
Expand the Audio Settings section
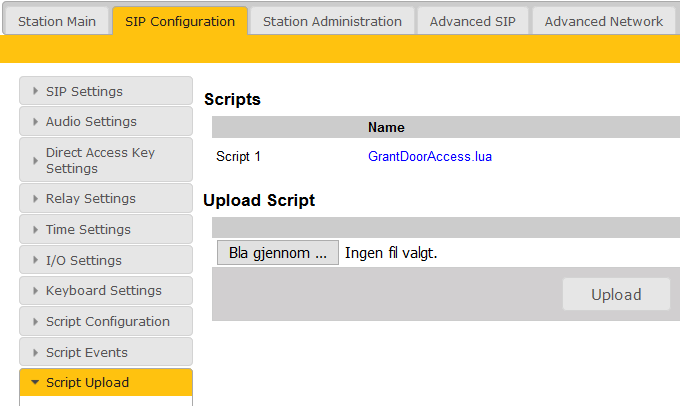[106, 121]
